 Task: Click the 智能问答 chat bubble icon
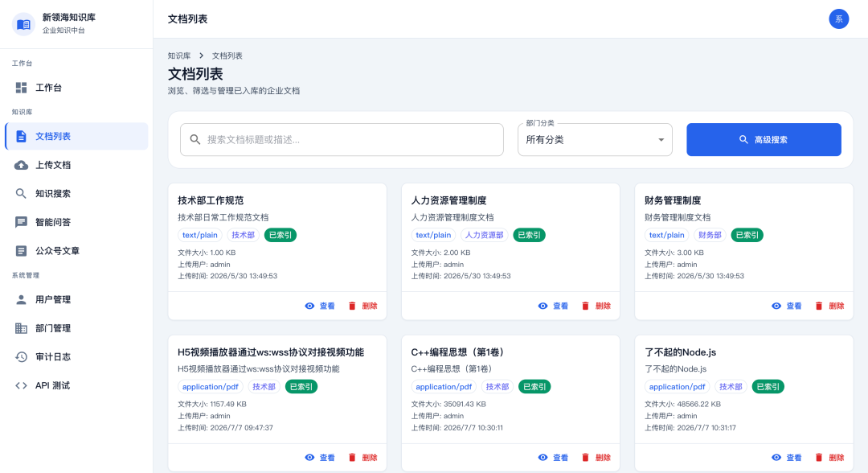coord(21,222)
